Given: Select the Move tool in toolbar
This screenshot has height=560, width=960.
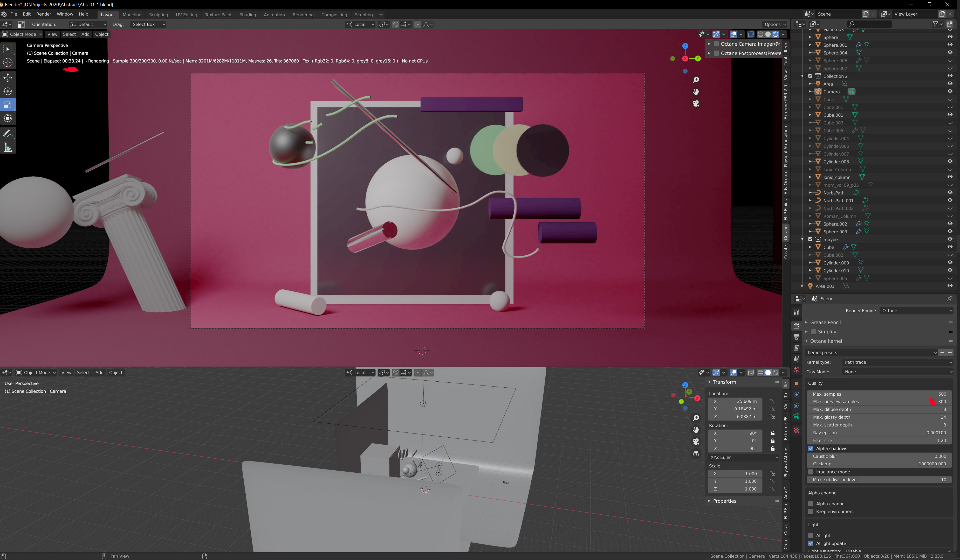Looking at the screenshot, I should 8,78.
